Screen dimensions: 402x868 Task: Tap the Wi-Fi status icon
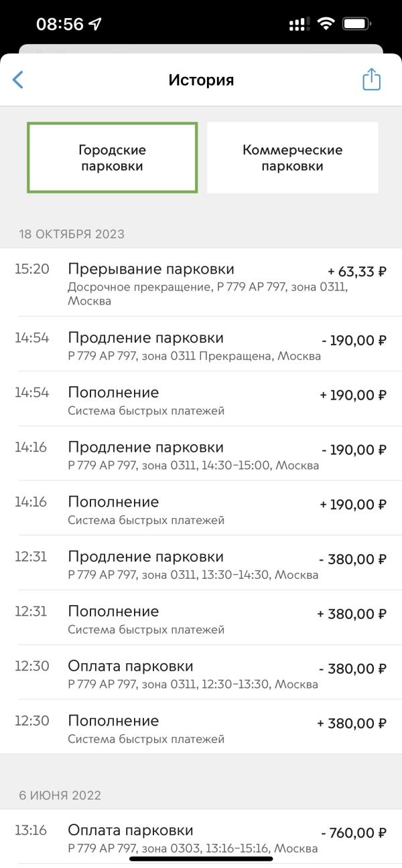point(326,24)
